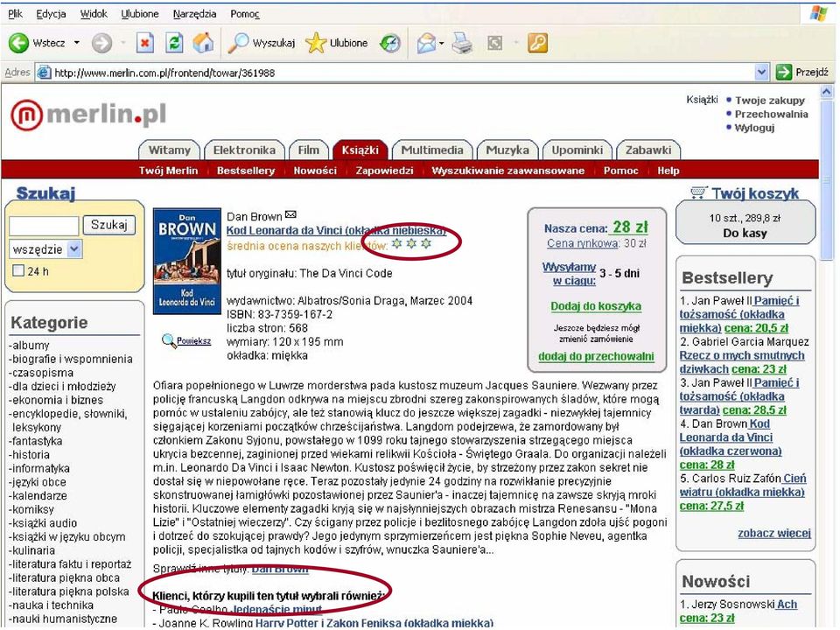Click the page icon in address bar
The image size is (840, 630).
(x=44, y=73)
